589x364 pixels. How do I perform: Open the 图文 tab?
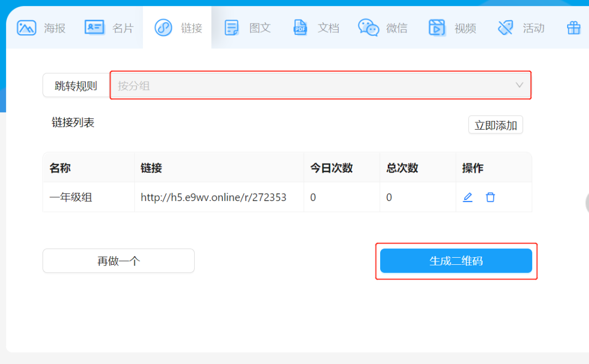[x=245, y=28]
